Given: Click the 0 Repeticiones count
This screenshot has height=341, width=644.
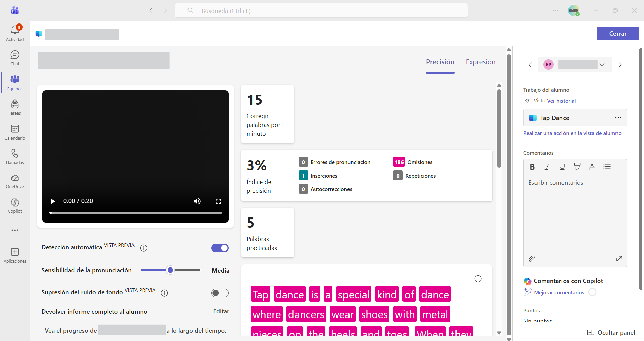Looking at the screenshot, I should point(398,176).
